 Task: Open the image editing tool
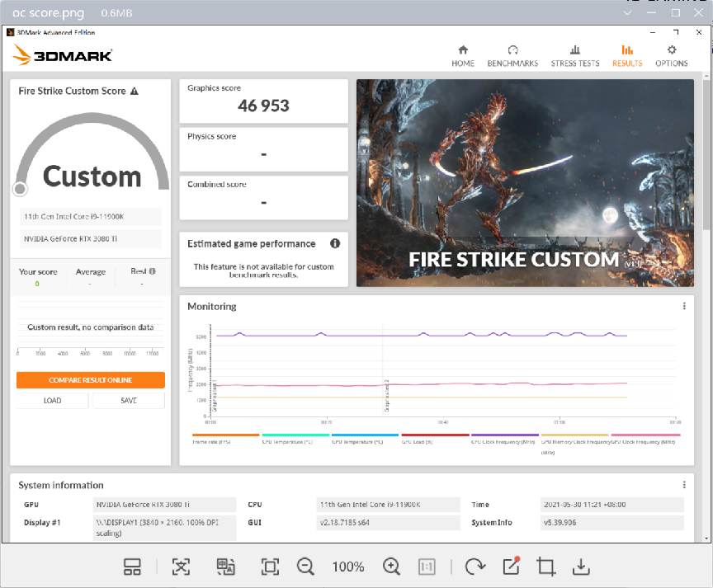pos(509,567)
